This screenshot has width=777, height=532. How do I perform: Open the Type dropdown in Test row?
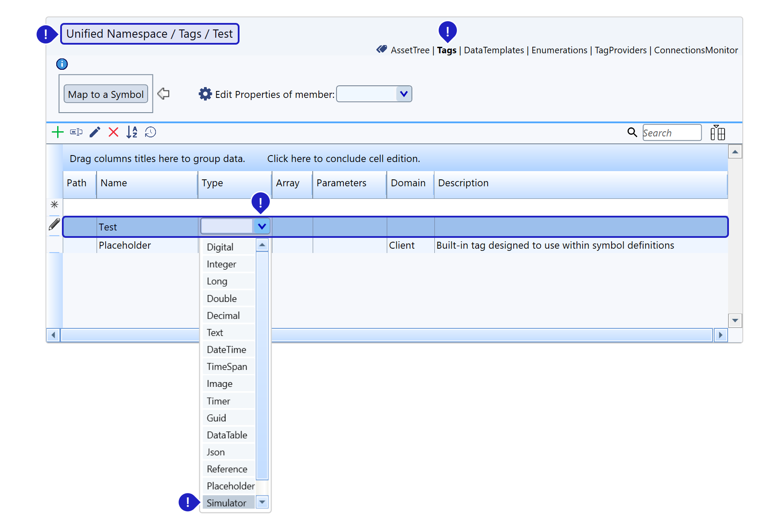[x=262, y=226]
